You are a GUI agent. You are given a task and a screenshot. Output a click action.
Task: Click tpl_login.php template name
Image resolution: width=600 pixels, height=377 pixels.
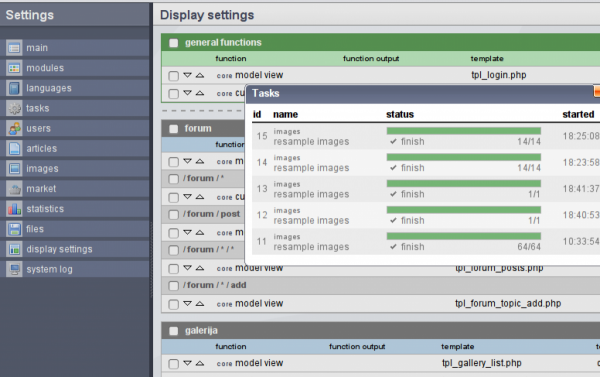coord(499,75)
